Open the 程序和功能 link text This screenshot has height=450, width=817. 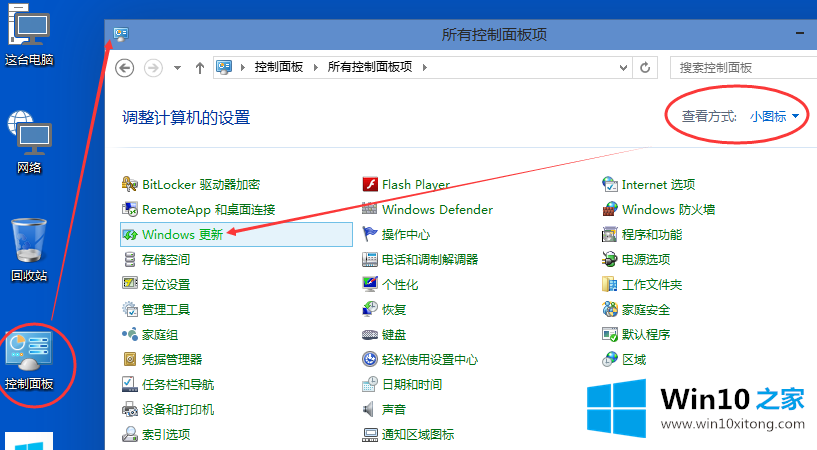652,234
